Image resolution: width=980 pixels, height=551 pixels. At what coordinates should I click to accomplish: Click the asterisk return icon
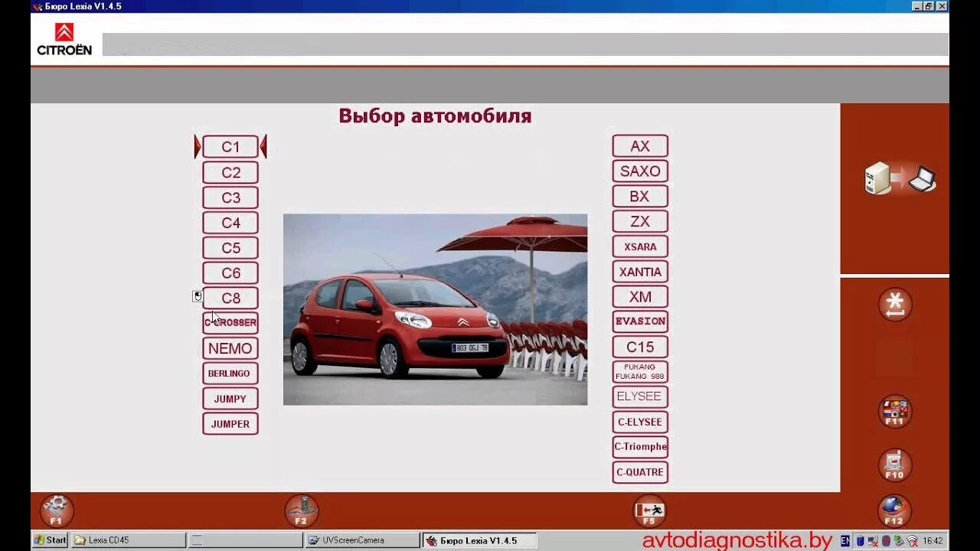click(x=895, y=305)
